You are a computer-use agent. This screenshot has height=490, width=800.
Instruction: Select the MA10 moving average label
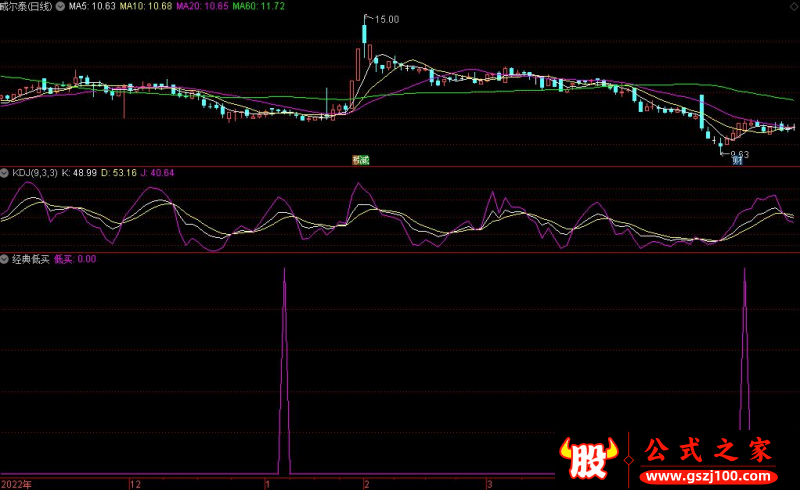pyautogui.click(x=144, y=6)
